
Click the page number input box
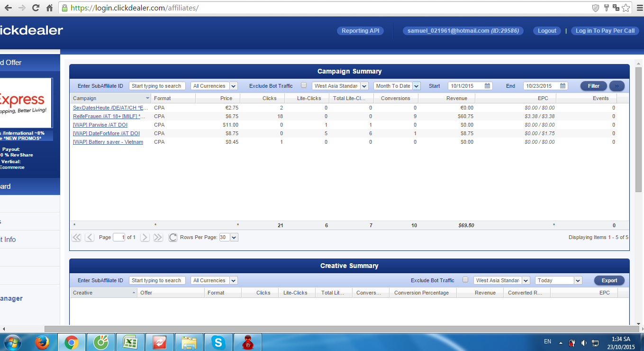119,237
